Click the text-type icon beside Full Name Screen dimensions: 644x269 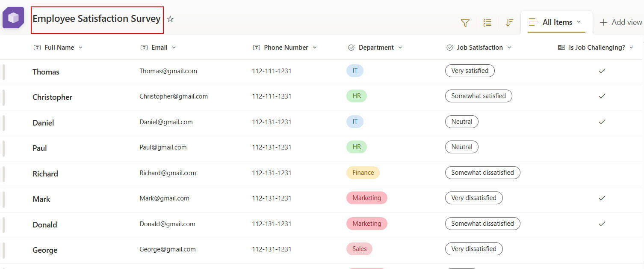[37, 48]
